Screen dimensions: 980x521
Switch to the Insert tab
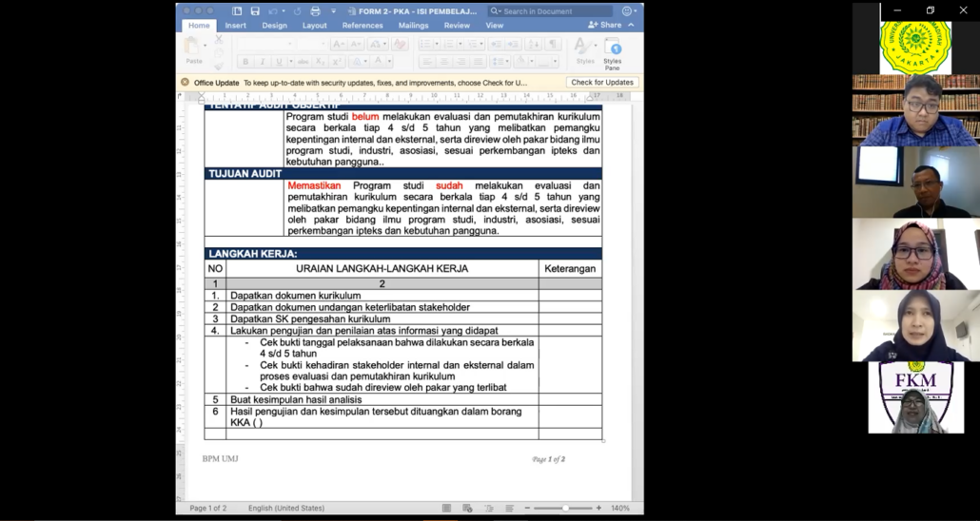pyautogui.click(x=236, y=26)
